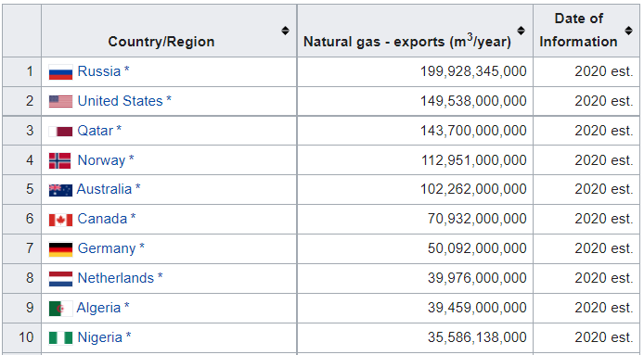Viewport: 644px width, 355px height.
Task: Click the United States flag icon
Action: point(61,101)
